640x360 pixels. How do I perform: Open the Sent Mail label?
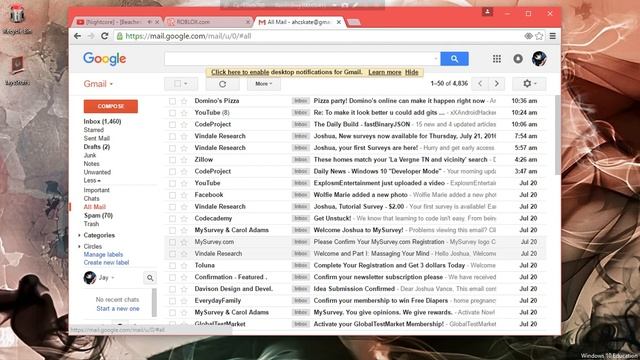point(97,138)
